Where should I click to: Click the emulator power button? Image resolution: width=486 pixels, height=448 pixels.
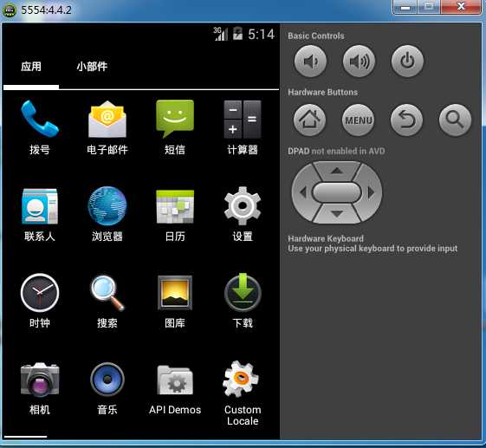pyautogui.click(x=407, y=62)
